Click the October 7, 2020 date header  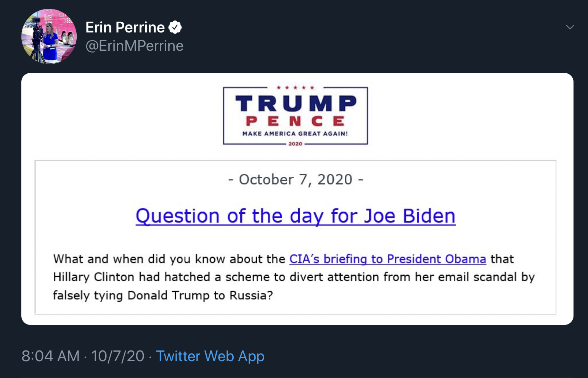click(296, 179)
